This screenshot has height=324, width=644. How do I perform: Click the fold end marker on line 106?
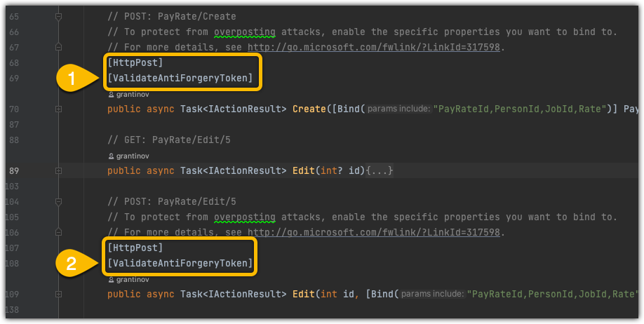(58, 232)
